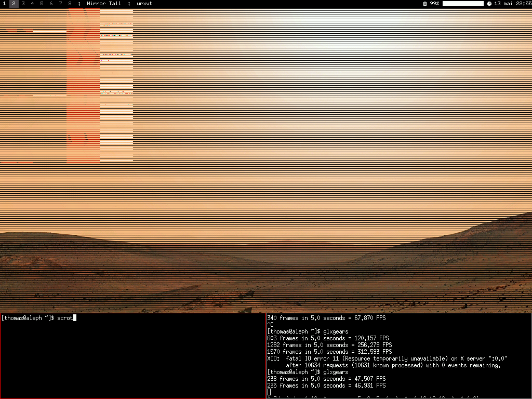The image size is (532, 399).
Task: Open workspace 4
Action: click(x=32, y=4)
